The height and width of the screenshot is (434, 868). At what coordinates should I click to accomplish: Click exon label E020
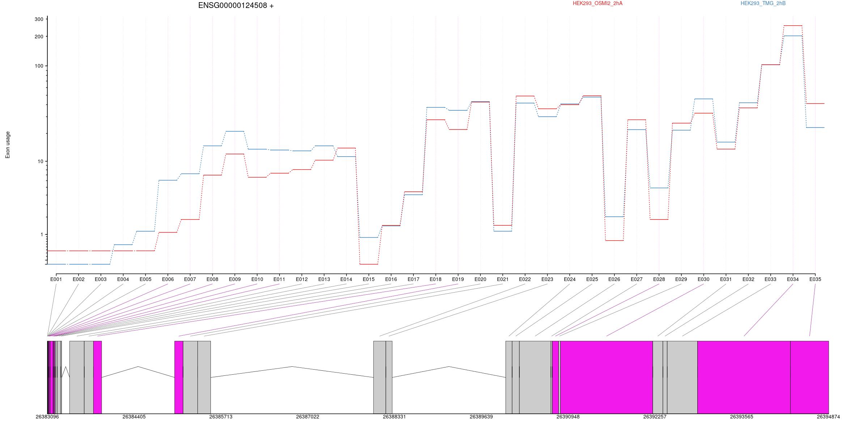[480, 279]
